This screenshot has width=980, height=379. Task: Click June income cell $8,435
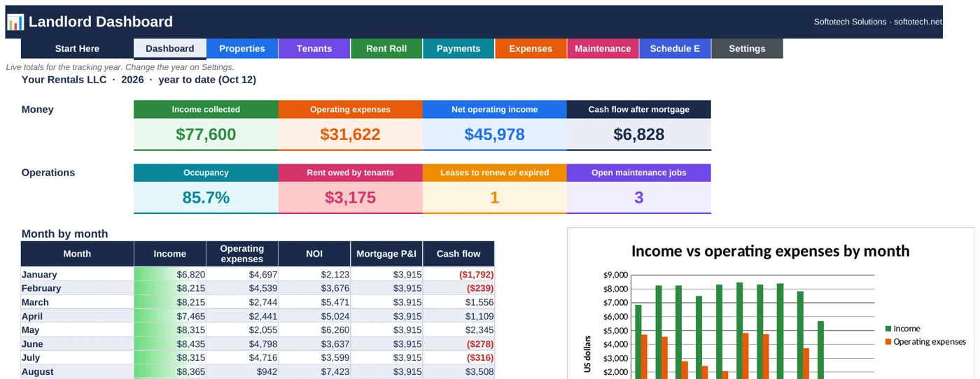170,344
